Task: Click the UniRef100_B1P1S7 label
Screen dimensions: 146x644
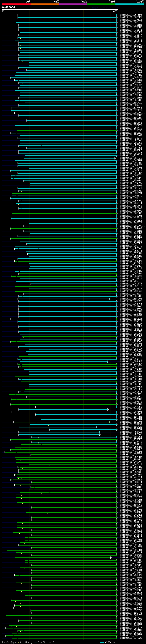Action: coord(131,289)
